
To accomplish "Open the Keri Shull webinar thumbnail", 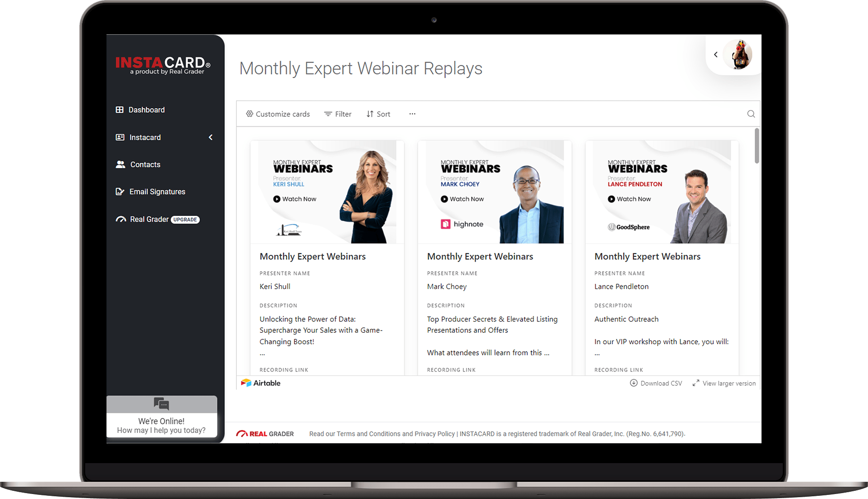I will [x=327, y=192].
